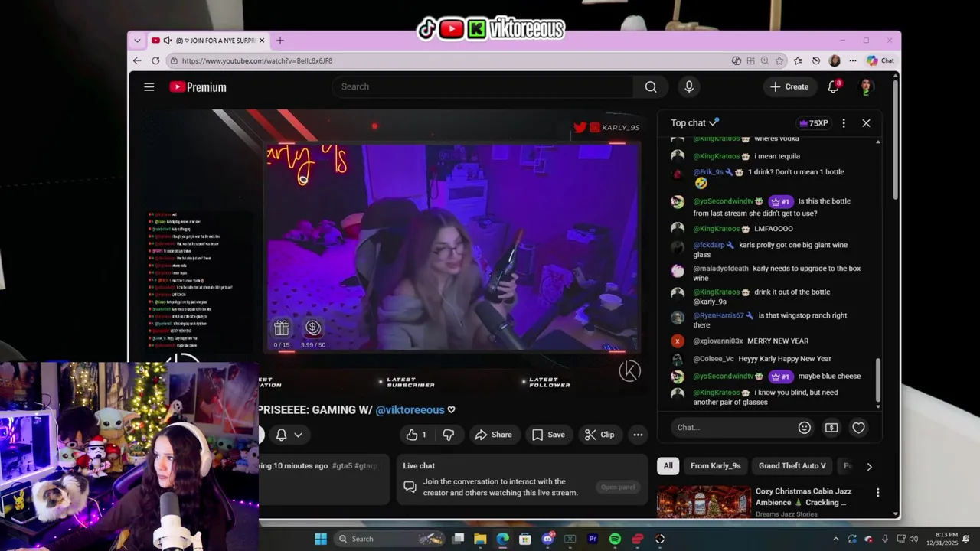This screenshot has width=980, height=551.
Task: Open Cozy Christmas Cabin Jazz thumbnail
Action: pos(704,502)
